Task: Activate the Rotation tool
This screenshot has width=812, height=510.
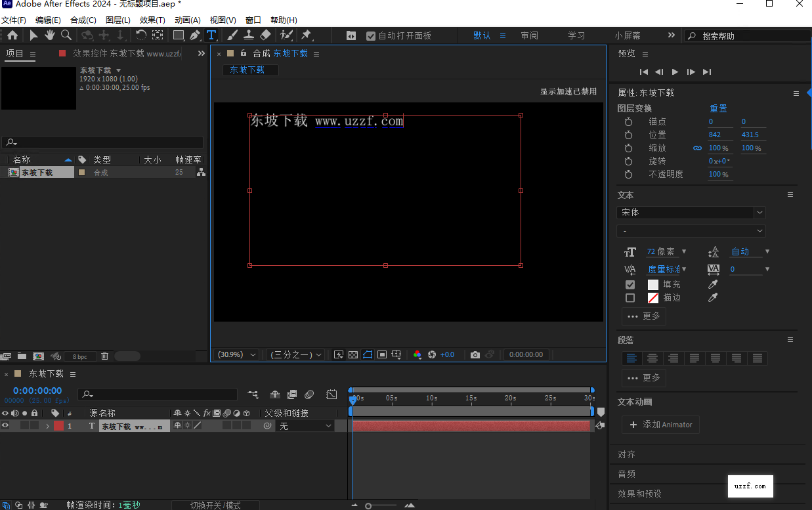Action: click(x=140, y=35)
